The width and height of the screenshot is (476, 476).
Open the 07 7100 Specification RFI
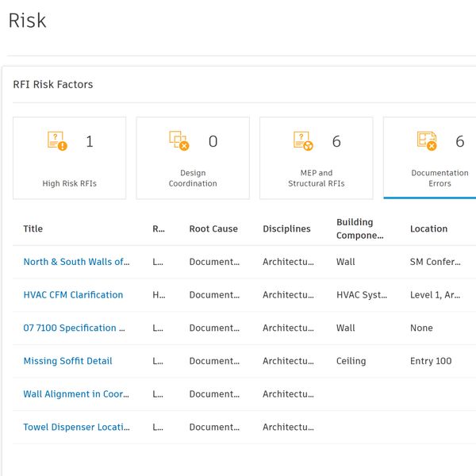click(74, 328)
